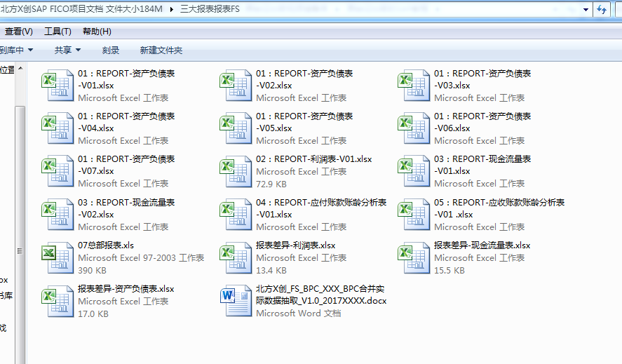This screenshot has height=364, width=622.
Task: Click the Excel icon of 报表差异-利润表.xlsx
Action: (x=236, y=257)
